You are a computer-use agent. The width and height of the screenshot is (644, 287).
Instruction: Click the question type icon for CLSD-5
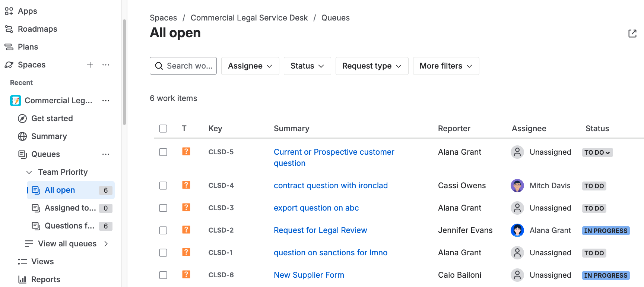point(186,152)
